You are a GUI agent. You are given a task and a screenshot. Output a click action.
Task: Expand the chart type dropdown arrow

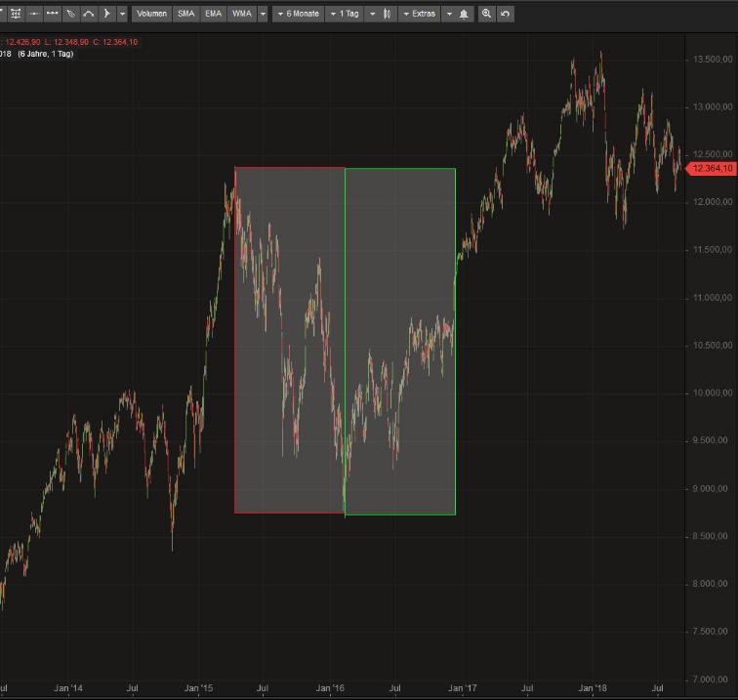[372, 14]
